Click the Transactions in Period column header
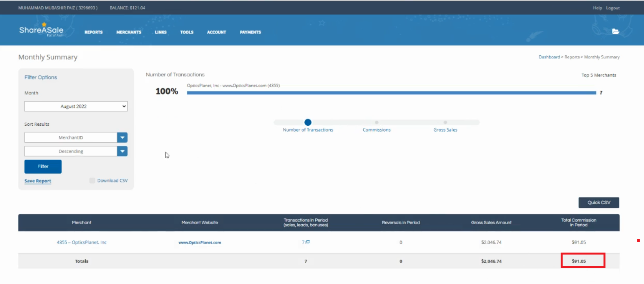644x284 pixels. (x=306, y=223)
